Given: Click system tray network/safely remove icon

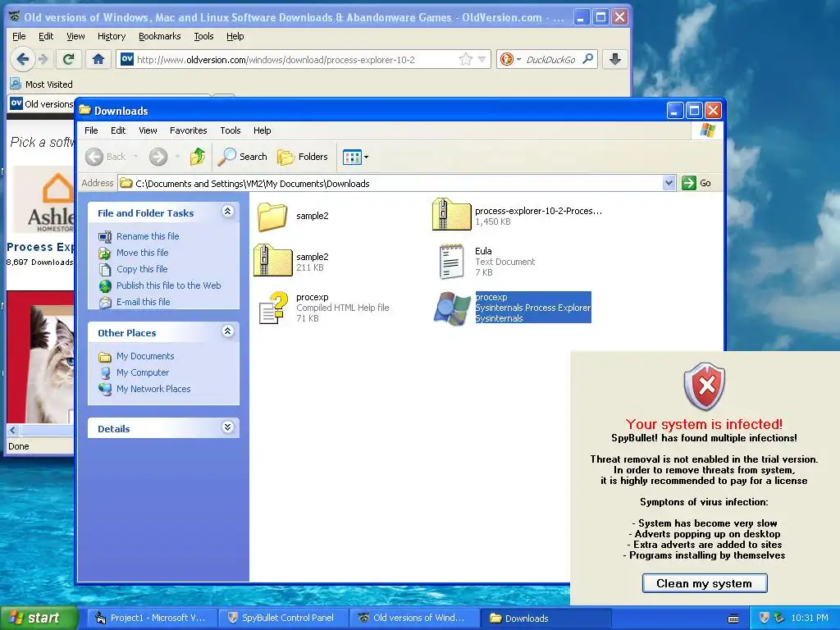Looking at the screenshot, I should click(x=779, y=618).
